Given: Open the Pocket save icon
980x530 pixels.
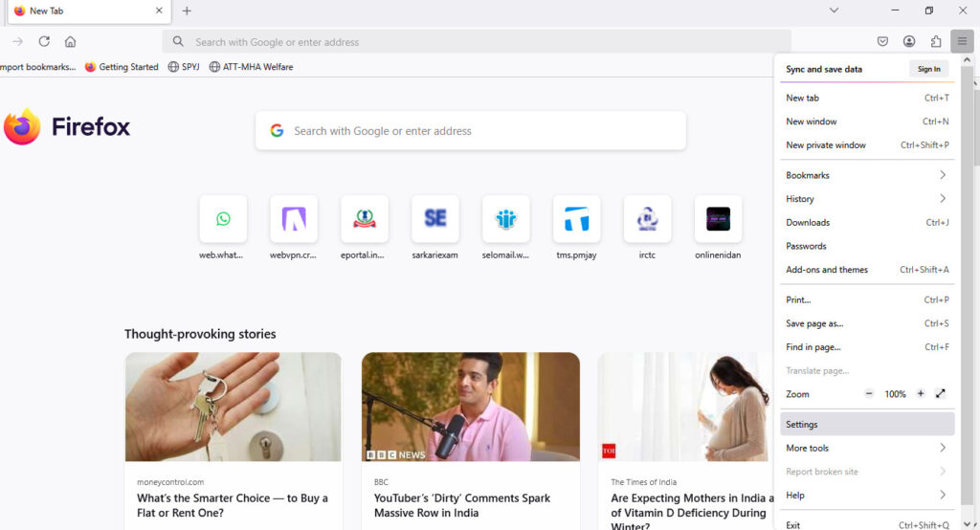Looking at the screenshot, I should [x=883, y=41].
